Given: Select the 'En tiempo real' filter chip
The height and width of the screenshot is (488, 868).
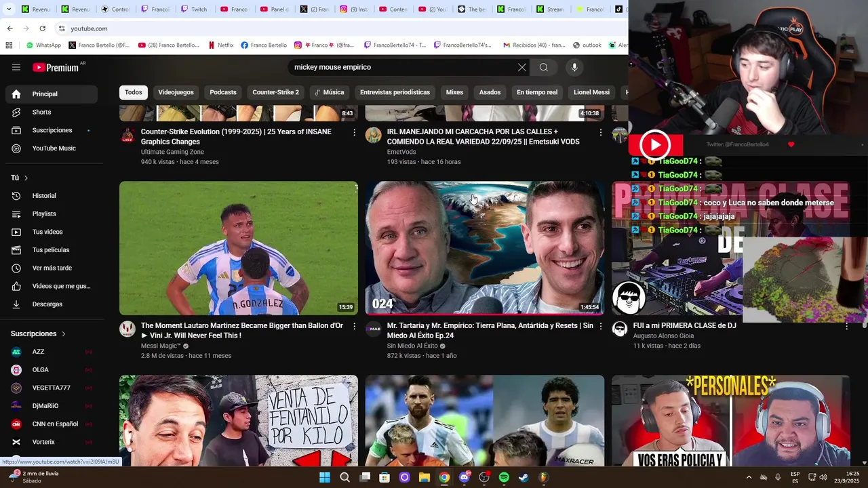Looking at the screenshot, I should click(x=537, y=92).
